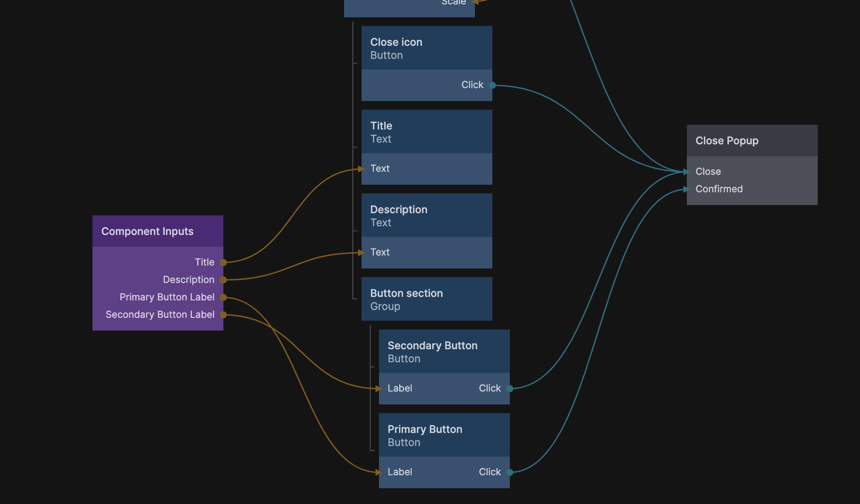Click the Secondary Button Label output port
The image size is (860, 504).
click(223, 315)
